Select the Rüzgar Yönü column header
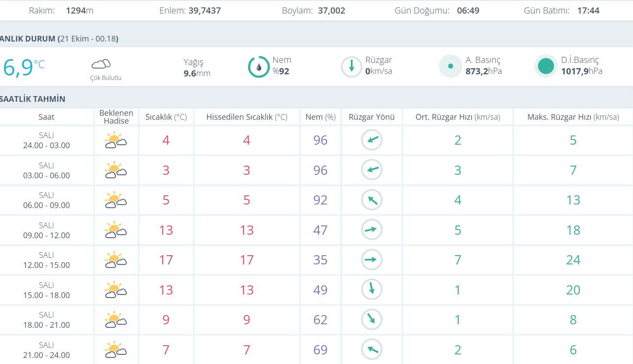The width and height of the screenshot is (633, 364). pyautogui.click(x=371, y=117)
